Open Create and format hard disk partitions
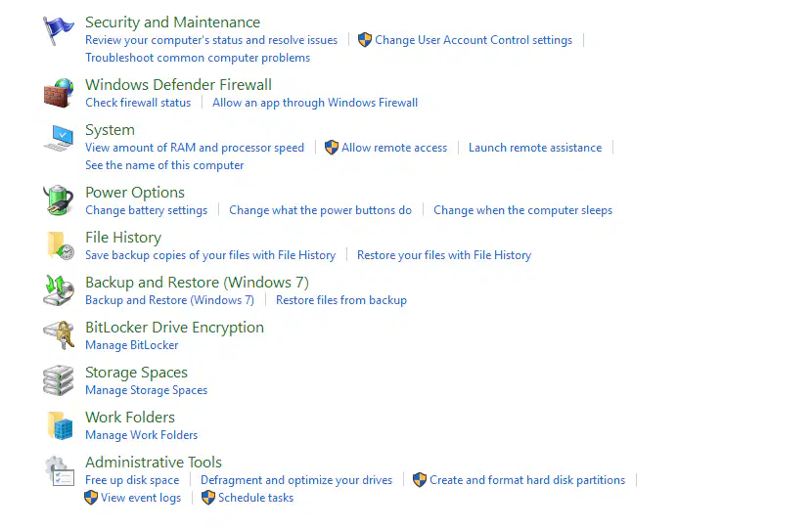 point(527,480)
